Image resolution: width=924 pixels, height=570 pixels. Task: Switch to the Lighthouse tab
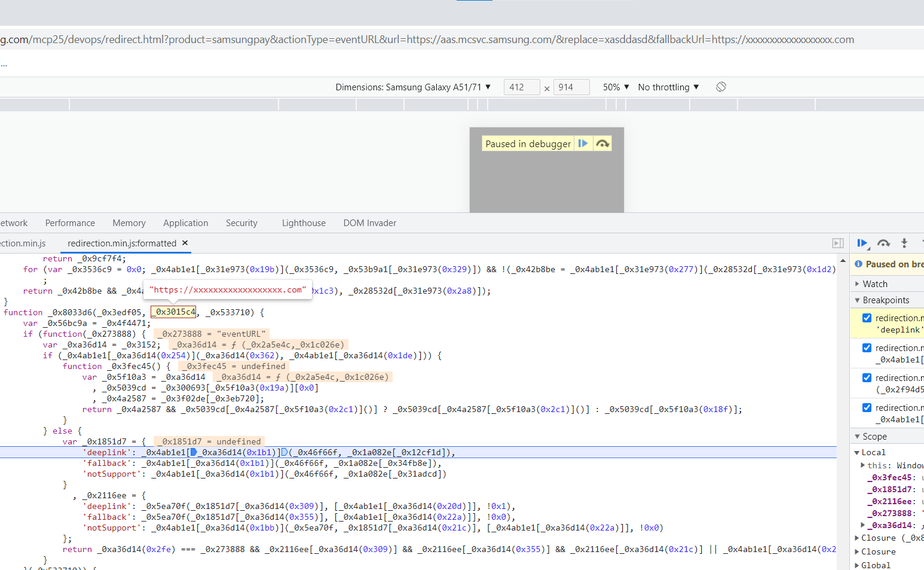[x=304, y=223]
